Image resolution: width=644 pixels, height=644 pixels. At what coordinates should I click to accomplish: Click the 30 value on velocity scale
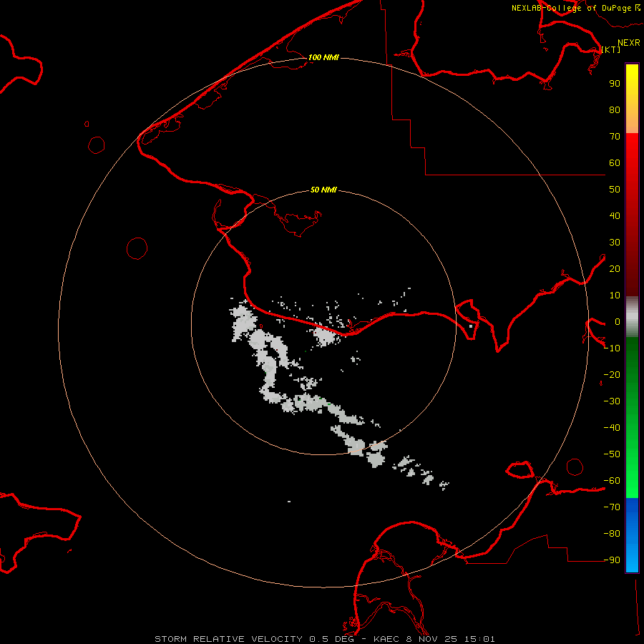pyautogui.click(x=615, y=243)
